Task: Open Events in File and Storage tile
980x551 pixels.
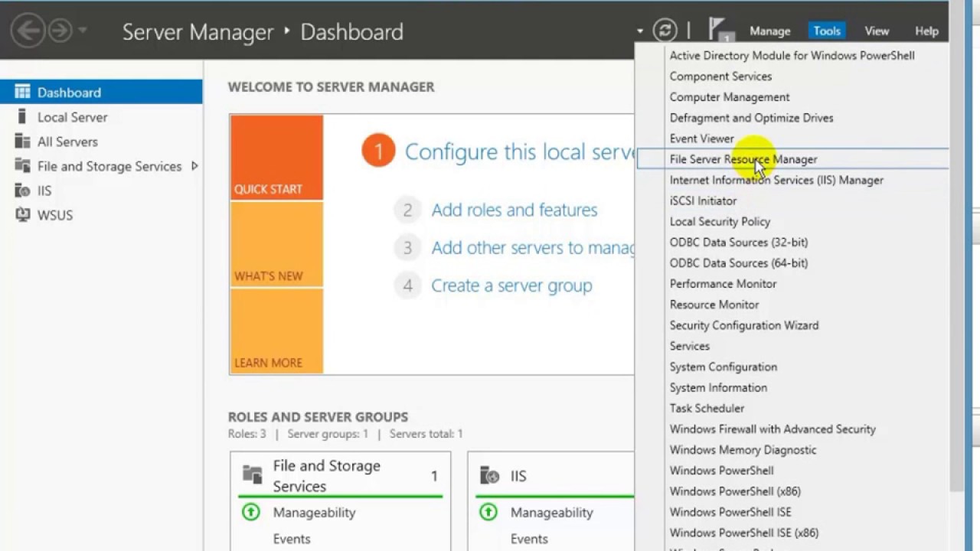Action: [292, 539]
